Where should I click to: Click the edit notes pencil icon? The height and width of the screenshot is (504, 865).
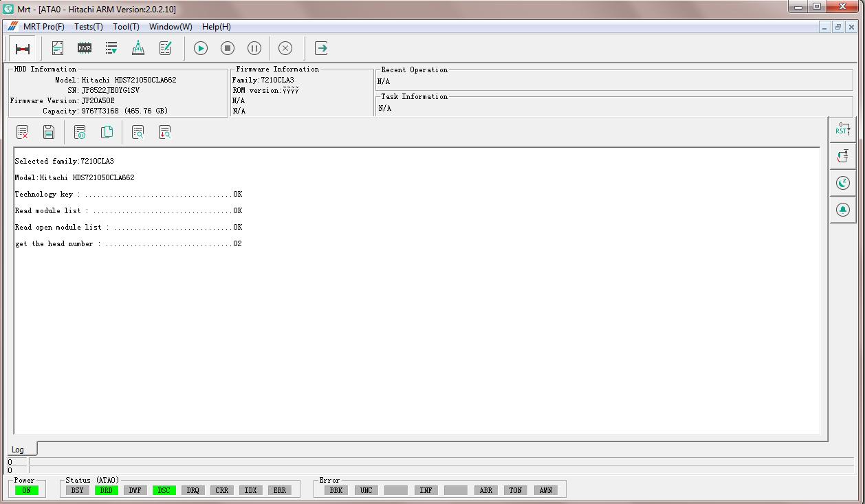[165, 48]
